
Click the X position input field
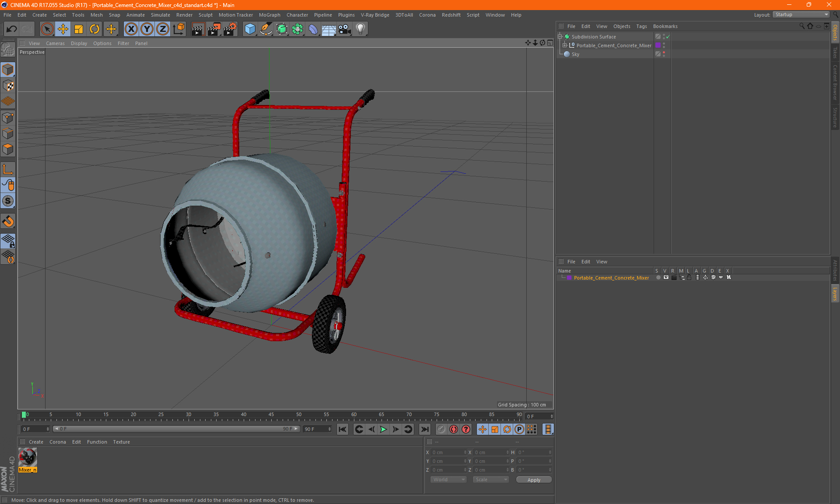coord(448,452)
